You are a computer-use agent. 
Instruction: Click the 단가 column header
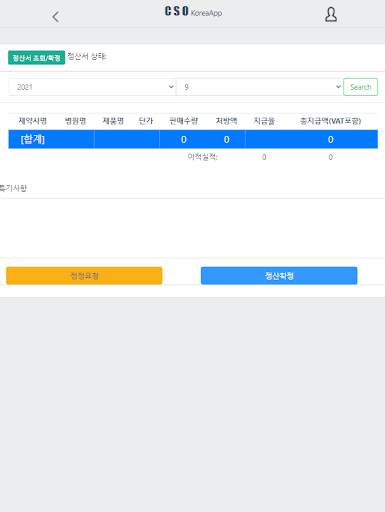[x=146, y=121]
